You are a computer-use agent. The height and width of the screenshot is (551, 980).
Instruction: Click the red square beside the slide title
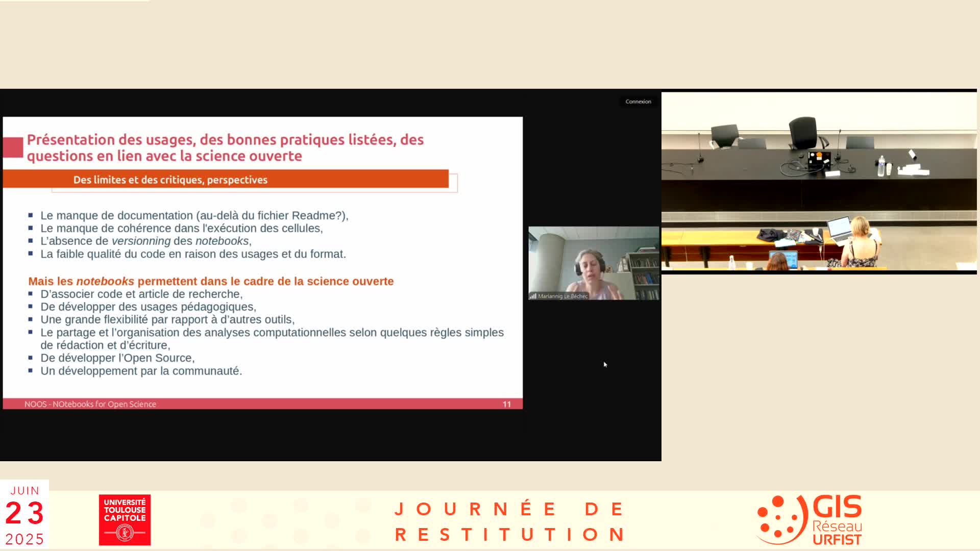[x=13, y=147]
